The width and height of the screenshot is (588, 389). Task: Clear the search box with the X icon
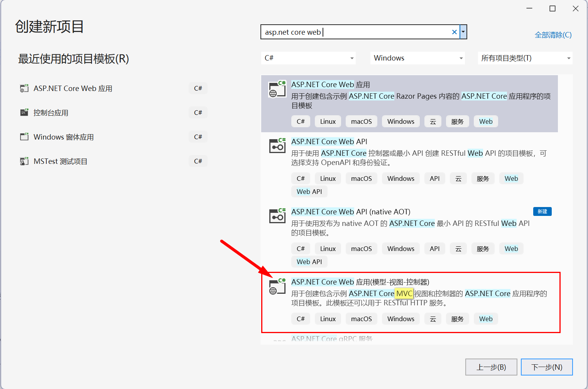click(455, 32)
